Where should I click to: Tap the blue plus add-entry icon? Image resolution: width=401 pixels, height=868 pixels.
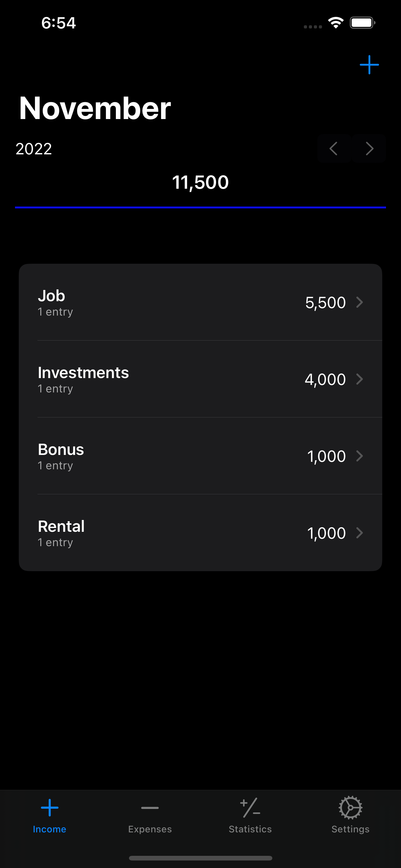369,65
